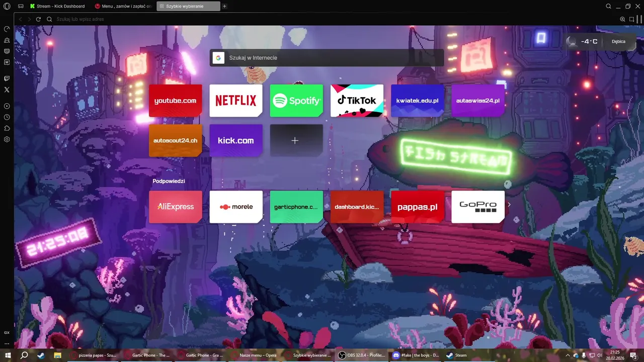Image resolution: width=644 pixels, height=362 pixels.
Task: Open File Explorer from taskbar
Action: (57, 355)
